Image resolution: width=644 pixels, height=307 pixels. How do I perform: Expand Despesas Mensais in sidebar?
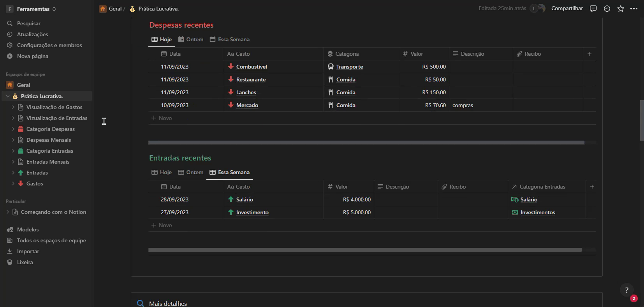click(13, 140)
